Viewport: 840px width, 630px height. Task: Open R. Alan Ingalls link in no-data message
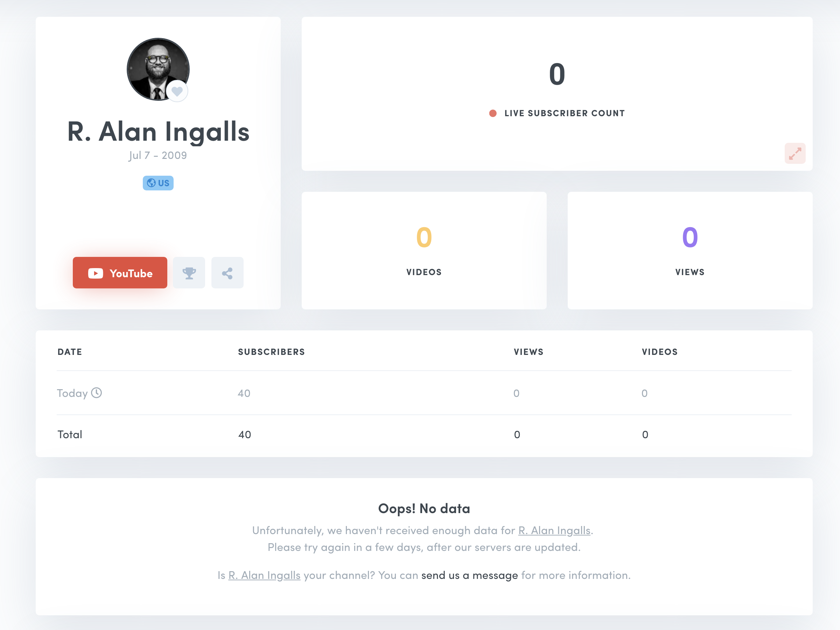point(554,531)
